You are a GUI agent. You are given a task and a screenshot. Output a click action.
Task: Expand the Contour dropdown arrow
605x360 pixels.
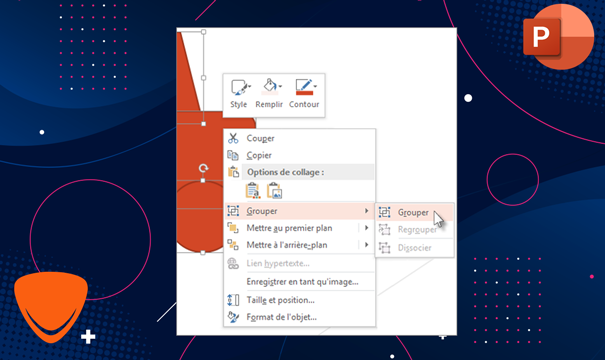[315, 86]
